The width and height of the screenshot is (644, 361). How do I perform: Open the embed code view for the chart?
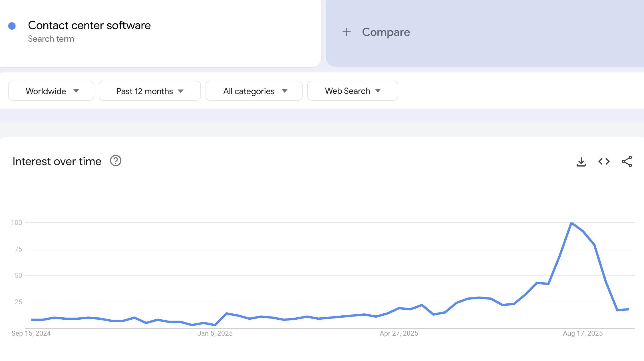tap(603, 161)
